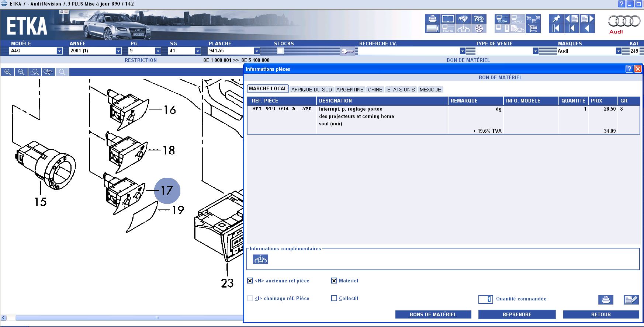
Task: Zoom in on the parts diagram
Action: click(x=7, y=72)
